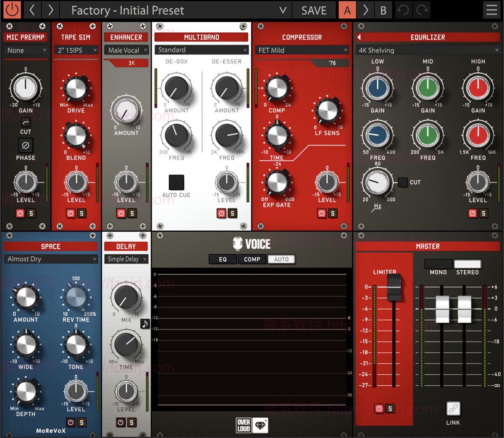This screenshot has width=504, height=438.
Task: Switch to the AUTO tab in Voice display
Action: [281, 259]
